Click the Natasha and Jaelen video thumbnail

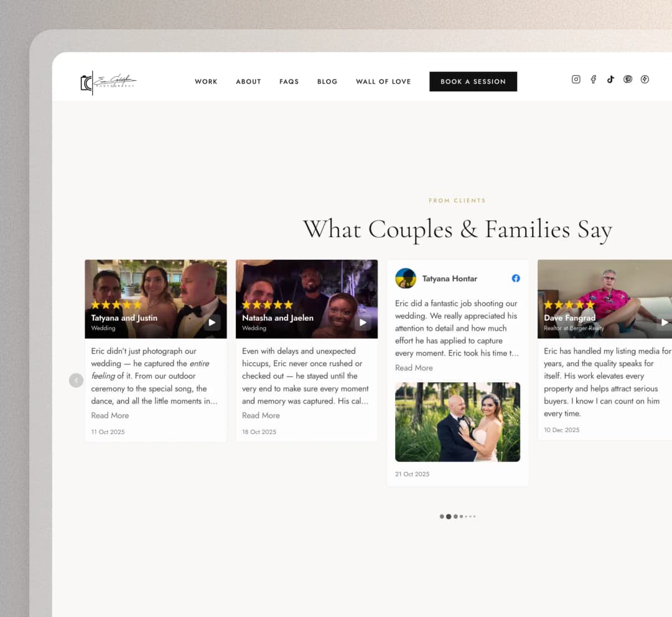[x=307, y=299]
